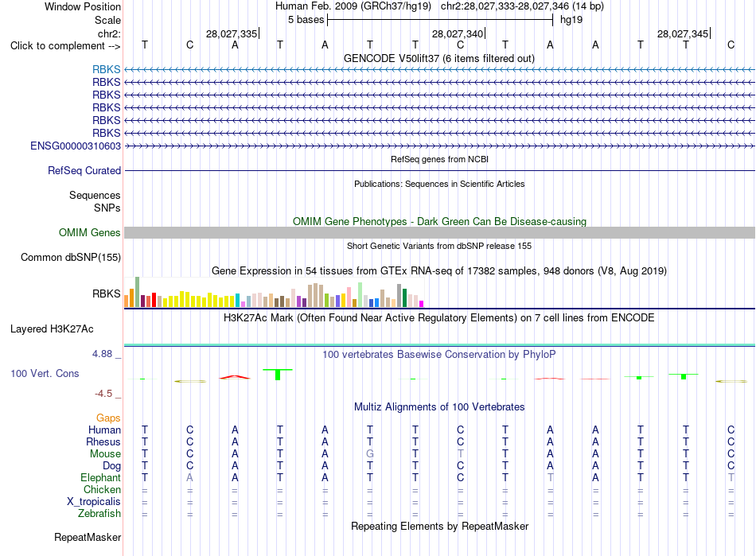Select the light-blue highlighted RBKS transcript label

pos(107,69)
